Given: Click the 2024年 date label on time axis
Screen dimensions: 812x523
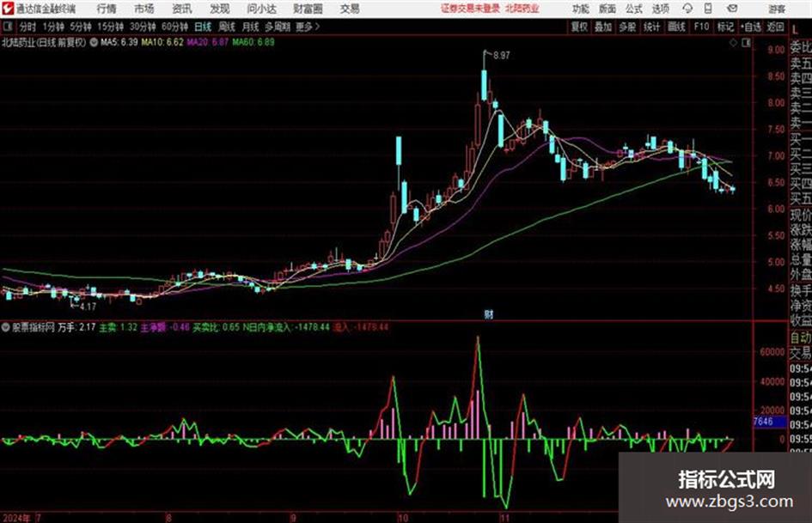Looking at the screenshot, I should click(16, 518).
